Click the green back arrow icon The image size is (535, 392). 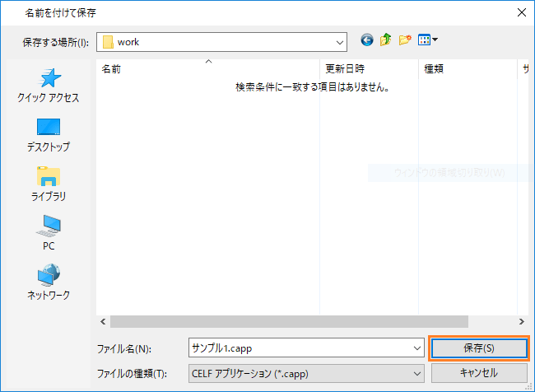366,40
